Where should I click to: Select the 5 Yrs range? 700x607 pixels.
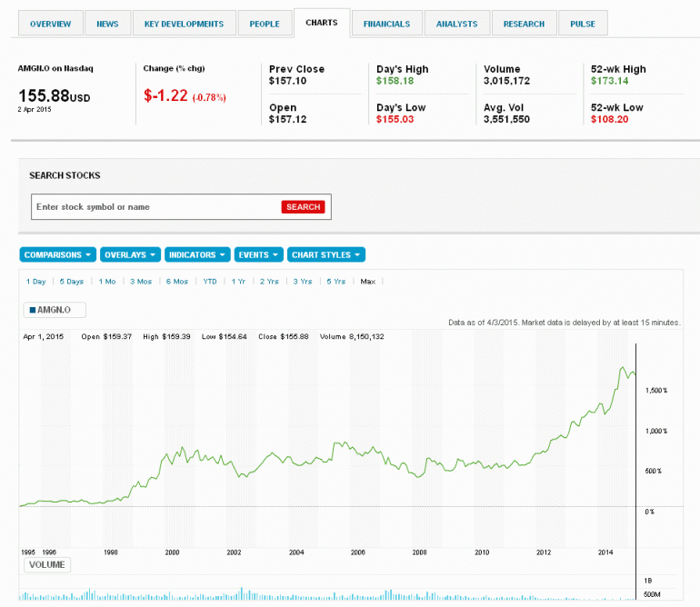tap(336, 282)
